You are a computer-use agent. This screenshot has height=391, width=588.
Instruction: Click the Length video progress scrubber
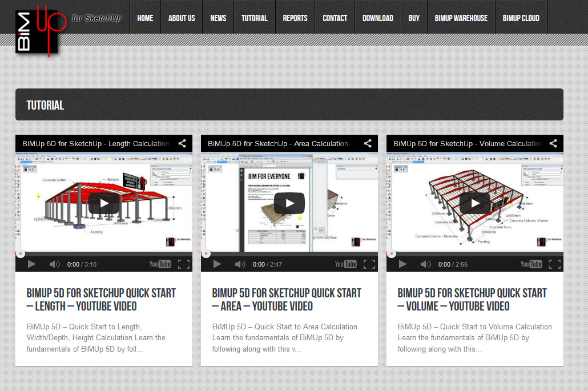click(21, 254)
